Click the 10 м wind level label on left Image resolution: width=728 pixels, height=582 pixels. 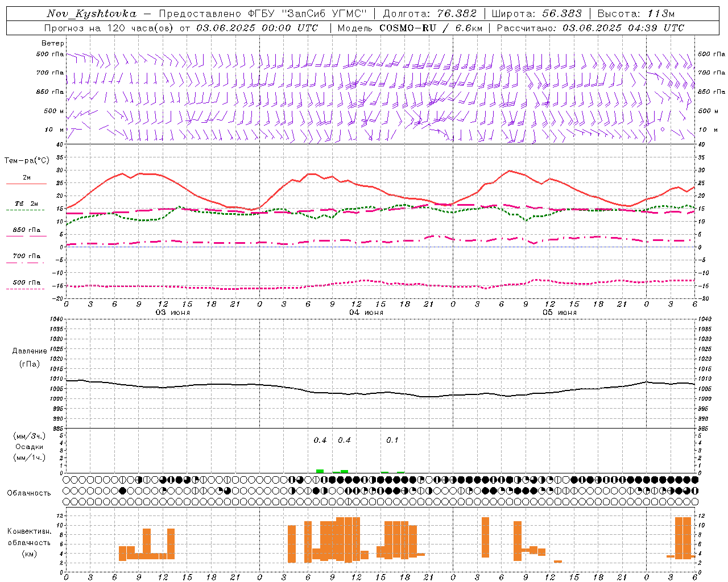(54, 130)
